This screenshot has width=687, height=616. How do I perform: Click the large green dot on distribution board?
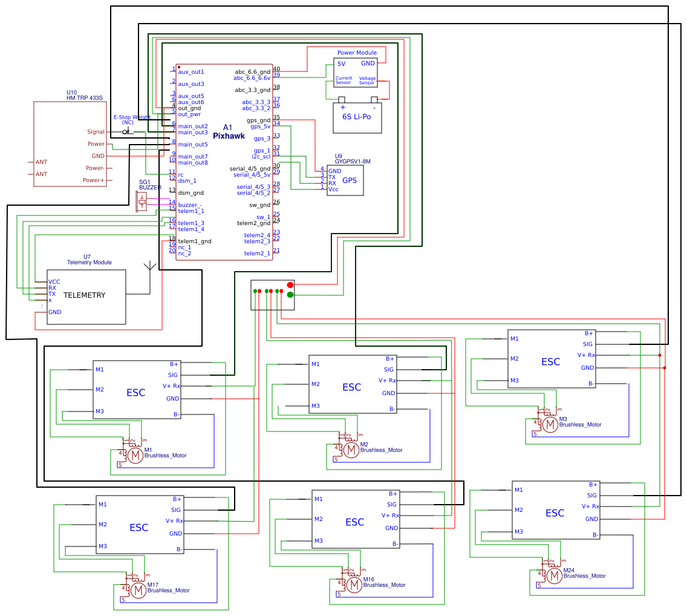coord(290,295)
